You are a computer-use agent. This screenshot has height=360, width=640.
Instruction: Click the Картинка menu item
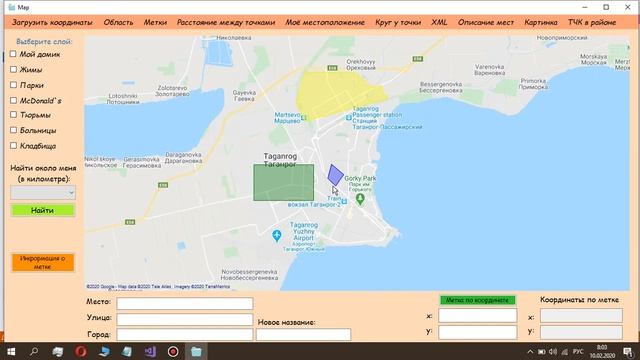[541, 22]
